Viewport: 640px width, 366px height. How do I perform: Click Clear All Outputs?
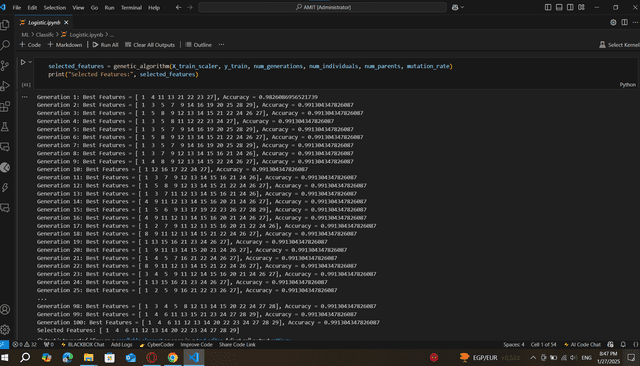[150, 44]
